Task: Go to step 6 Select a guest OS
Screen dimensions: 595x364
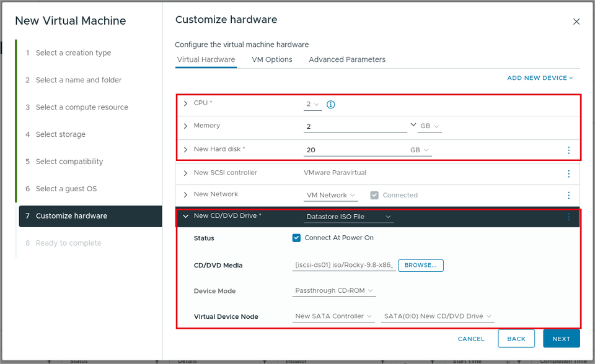Action: 61,189
